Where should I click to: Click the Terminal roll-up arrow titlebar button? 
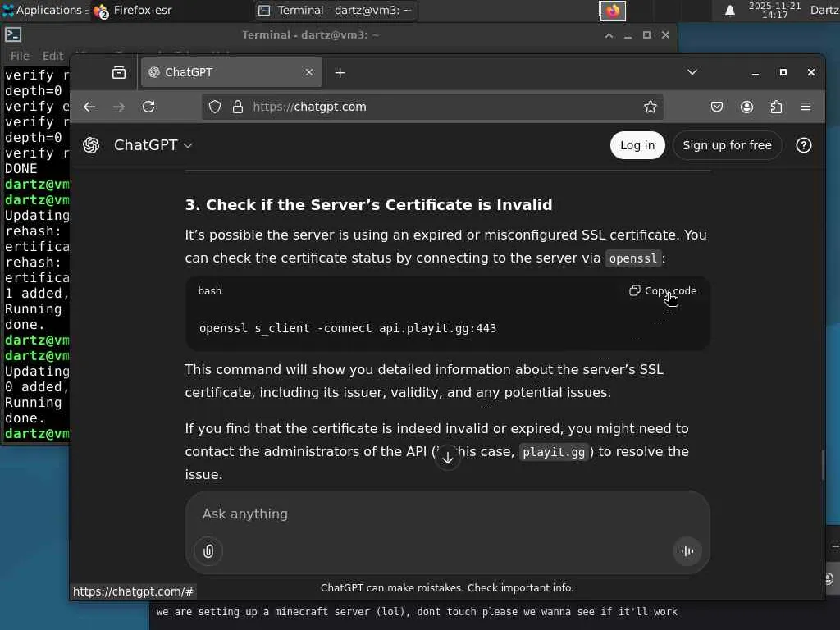[x=609, y=35]
